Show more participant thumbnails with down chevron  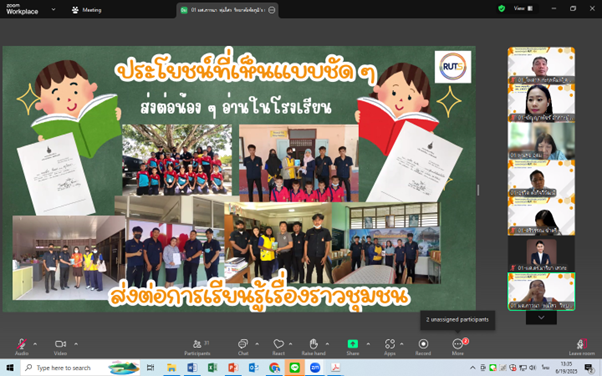541,318
